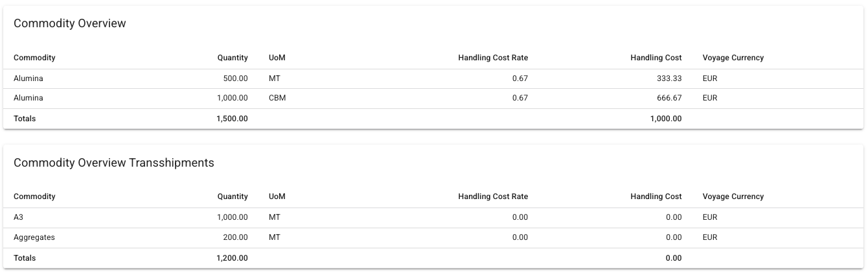Click Quantity header in Commodity Overview table
This screenshot has height=273, width=868.
(x=233, y=58)
